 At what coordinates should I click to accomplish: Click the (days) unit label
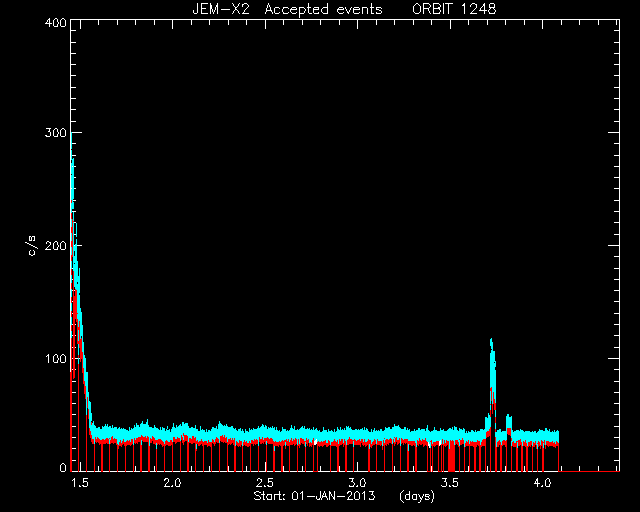coord(417,496)
